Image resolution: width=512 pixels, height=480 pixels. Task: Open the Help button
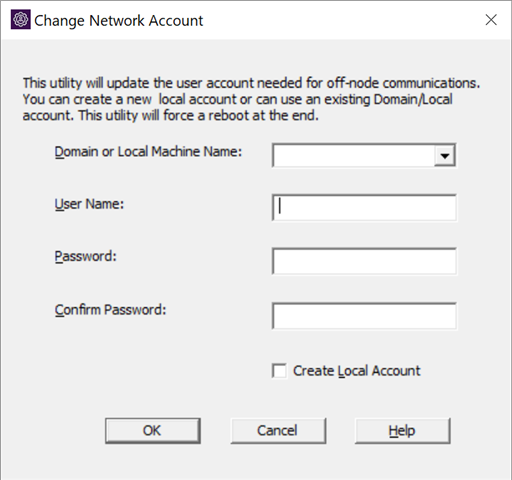coord(403,431)
